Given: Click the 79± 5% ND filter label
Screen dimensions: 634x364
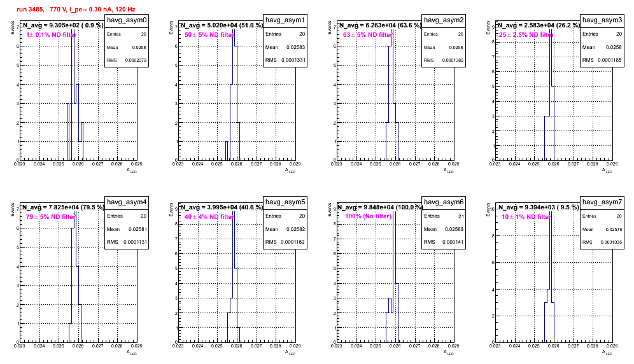Looking at the screenshot, I should click(51, 217).
